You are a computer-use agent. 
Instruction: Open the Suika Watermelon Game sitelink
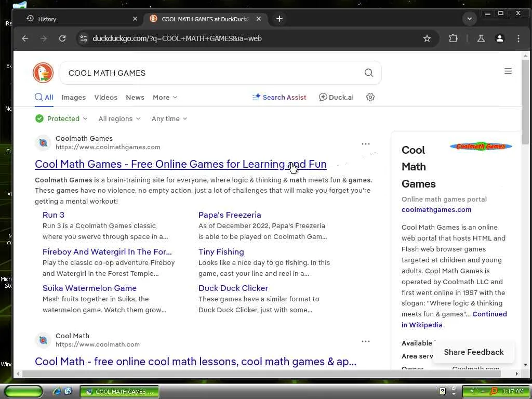point(89,288)
